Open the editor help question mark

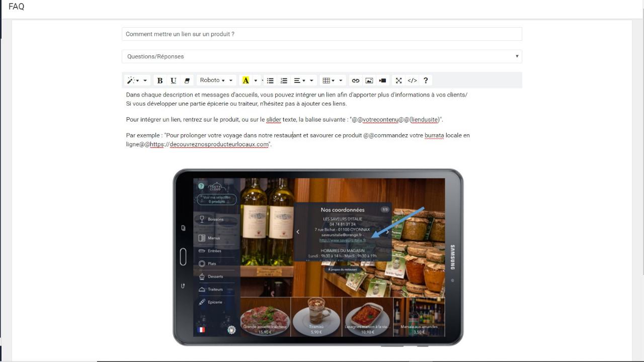coord(426,80)
